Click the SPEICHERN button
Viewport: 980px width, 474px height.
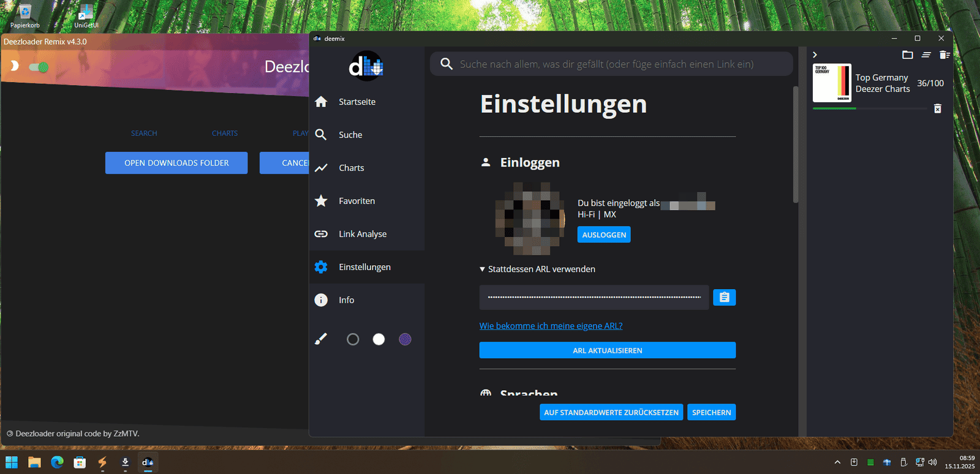pos(712,412)
